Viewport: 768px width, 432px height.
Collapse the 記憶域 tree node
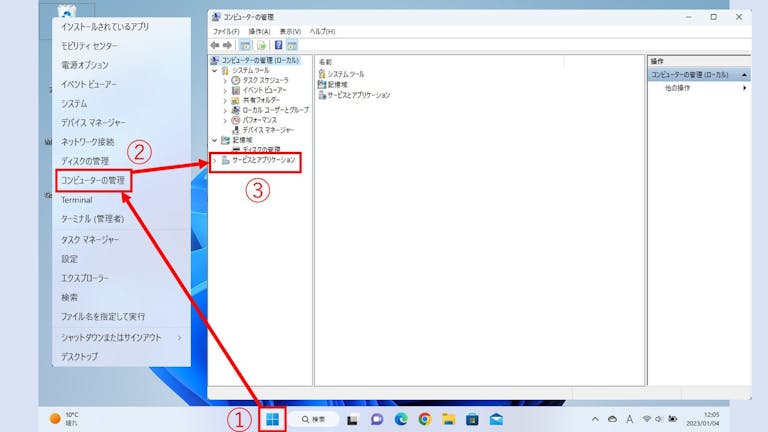coord(215,140)
